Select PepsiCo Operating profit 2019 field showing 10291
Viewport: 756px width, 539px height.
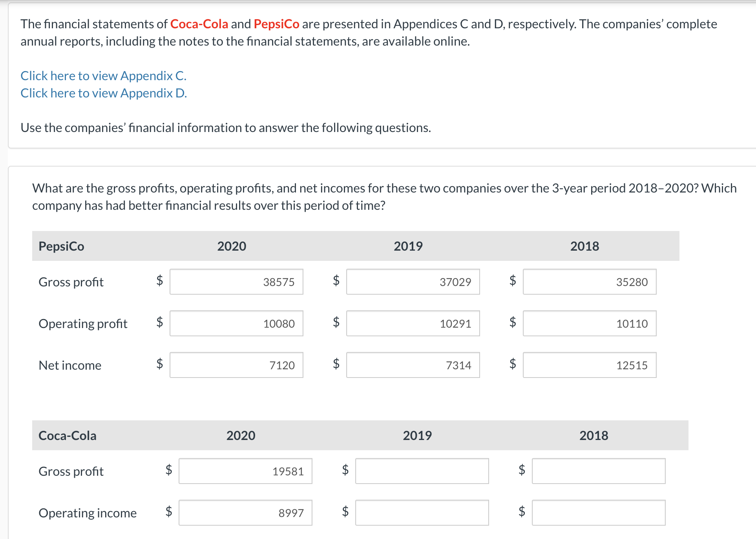[413, 323]
